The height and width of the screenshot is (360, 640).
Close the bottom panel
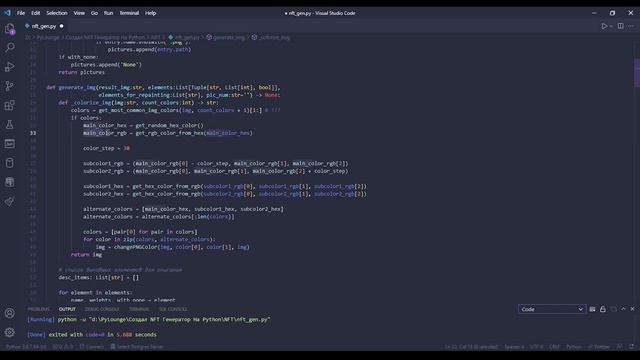[633, 309]
